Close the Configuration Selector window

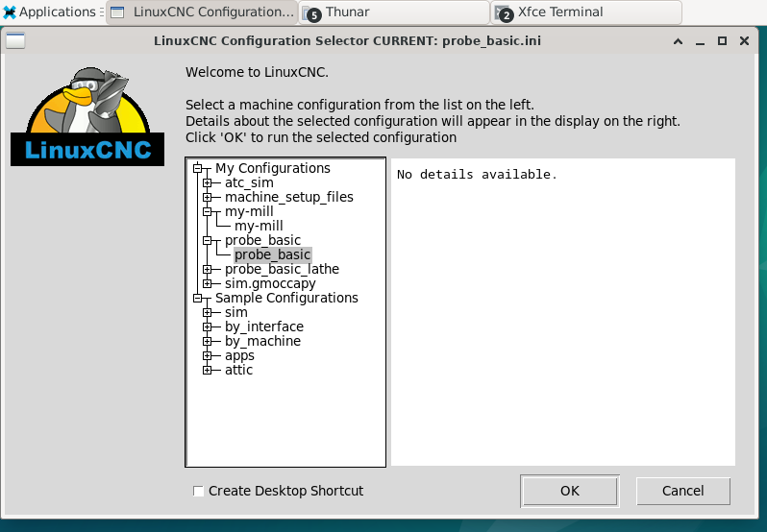coord(744,41)
